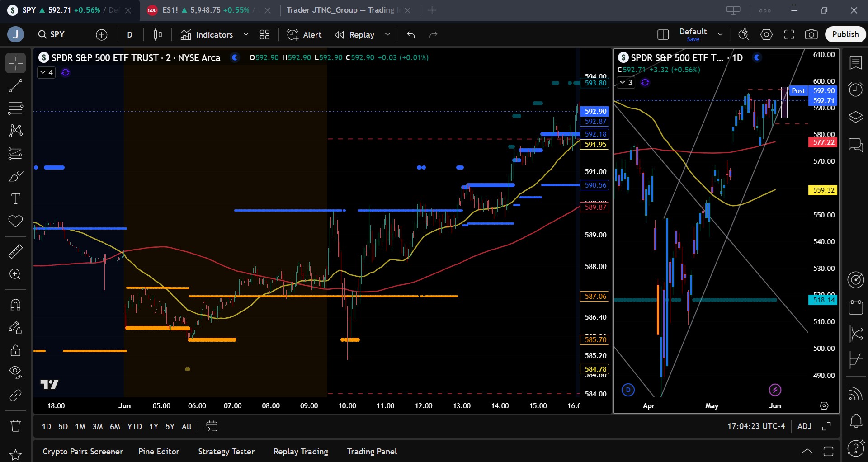The height and width of the screenshot is (462, 868).
Task: Open the Fibonacci retracement tool group
Action: coord(15,108)
